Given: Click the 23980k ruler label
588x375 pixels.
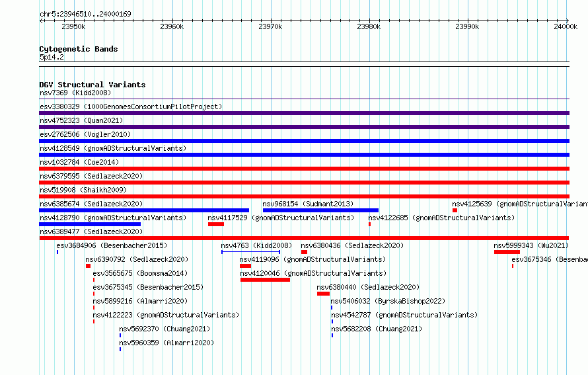Looking at the screenshot, I should click(369, 26).
